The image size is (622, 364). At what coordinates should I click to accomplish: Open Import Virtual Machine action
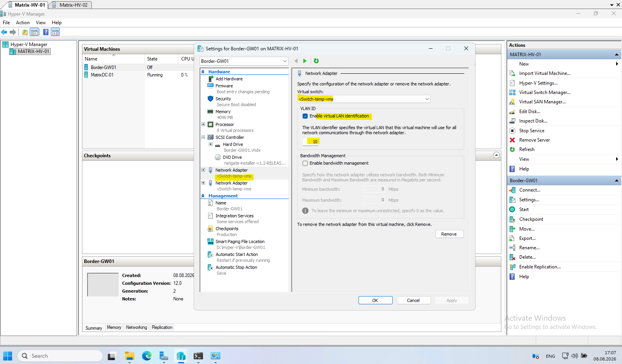pyautogui.click(x=545, y=73)
